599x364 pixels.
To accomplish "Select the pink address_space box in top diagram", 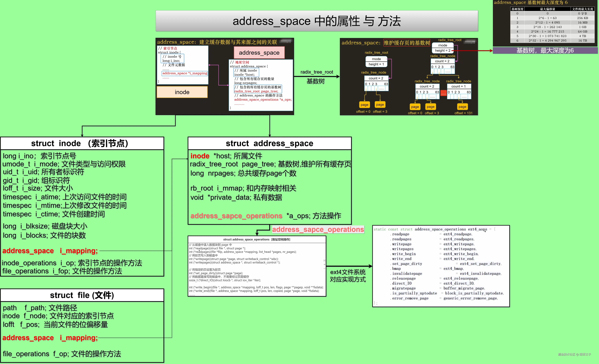I will pos(259,53).
